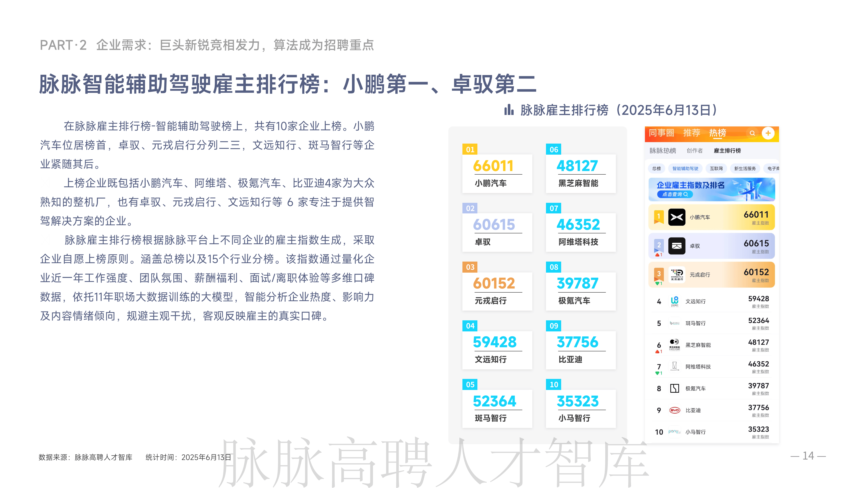Click the 10 rank label on card
868x488 pixels.
tap(554, 384)
